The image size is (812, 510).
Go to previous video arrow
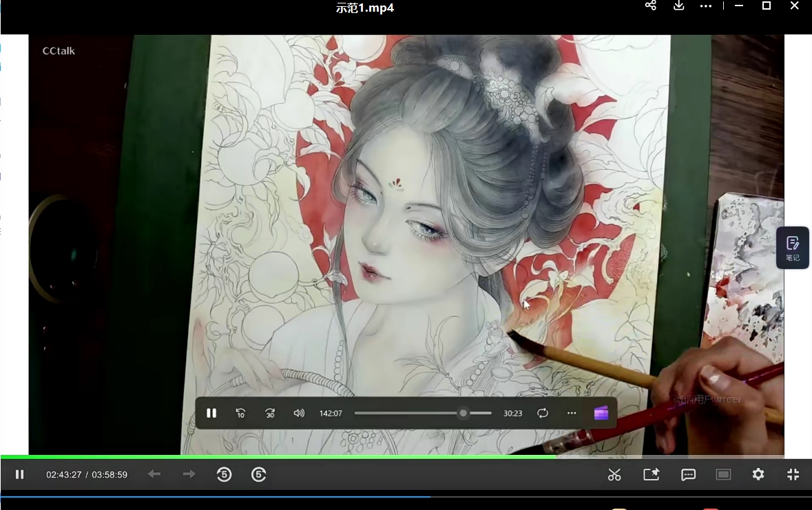[x=154, y=474]
